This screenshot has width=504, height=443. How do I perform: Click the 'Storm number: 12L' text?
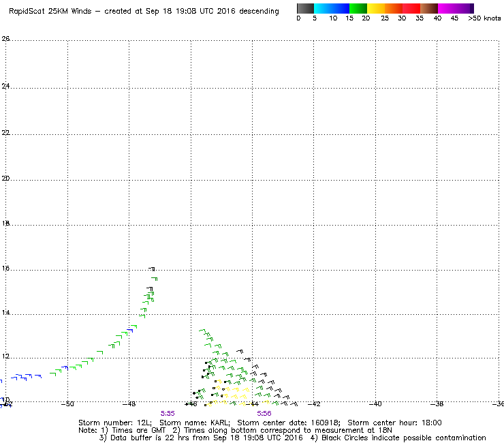point(115,423)
